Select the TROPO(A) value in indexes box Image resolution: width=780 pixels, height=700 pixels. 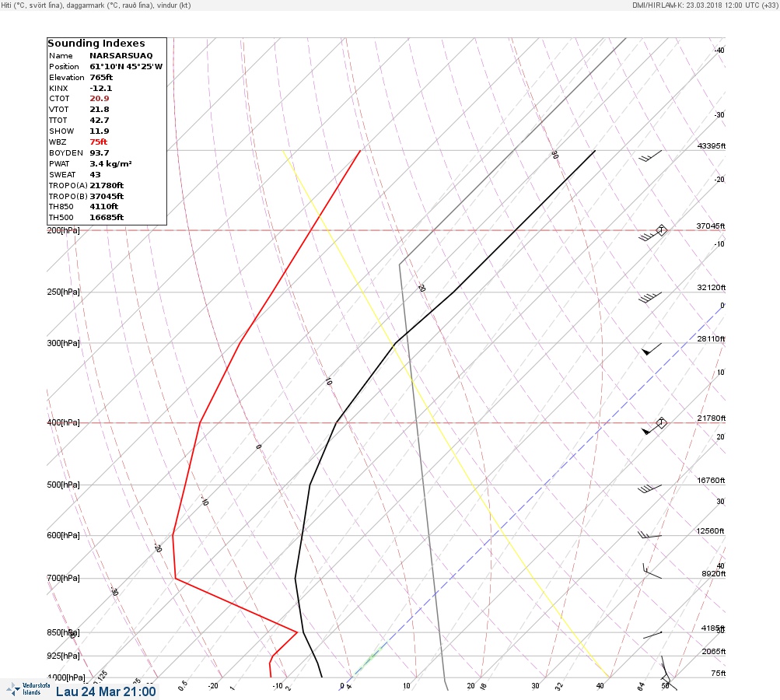(x=107, y=186)
